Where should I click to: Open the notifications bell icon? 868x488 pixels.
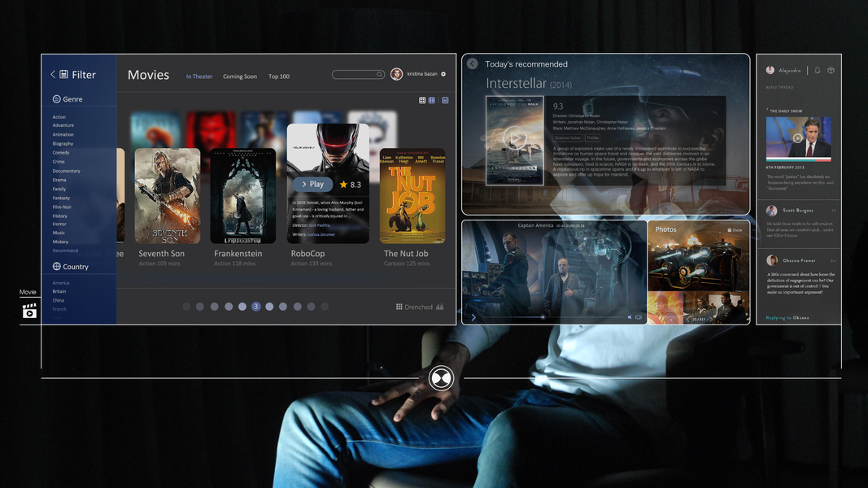pyautogui.click(x=817, y=70)
